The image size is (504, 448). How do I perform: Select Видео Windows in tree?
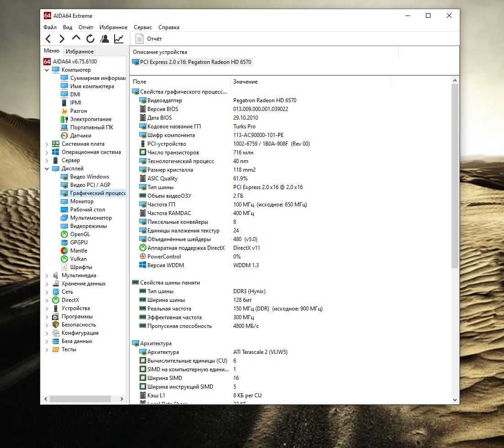pyautogui.click(x=85, y=177)
